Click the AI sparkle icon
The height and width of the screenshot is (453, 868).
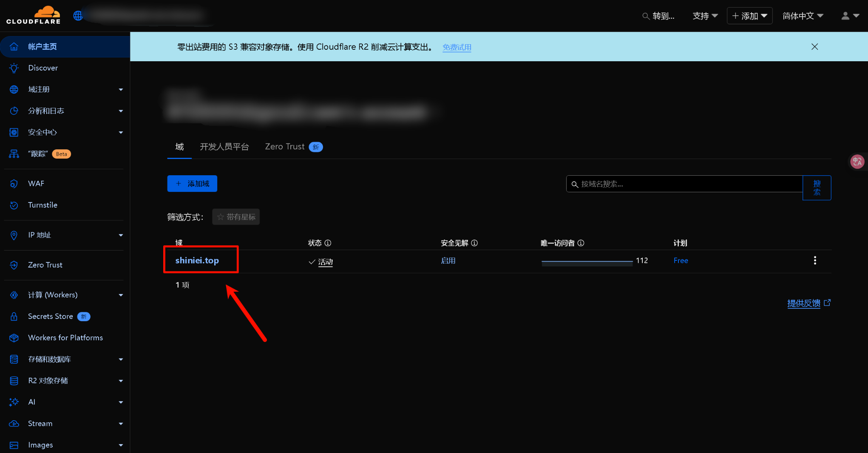[14, 402]
